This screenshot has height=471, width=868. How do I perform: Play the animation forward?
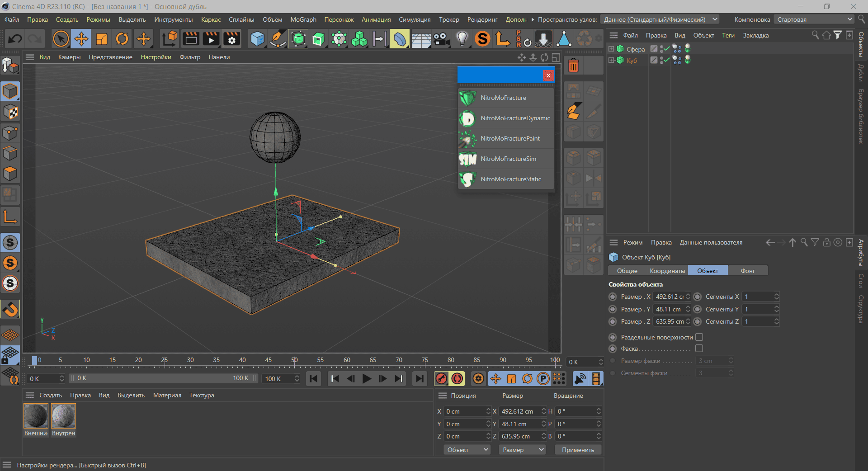point(367,378)
